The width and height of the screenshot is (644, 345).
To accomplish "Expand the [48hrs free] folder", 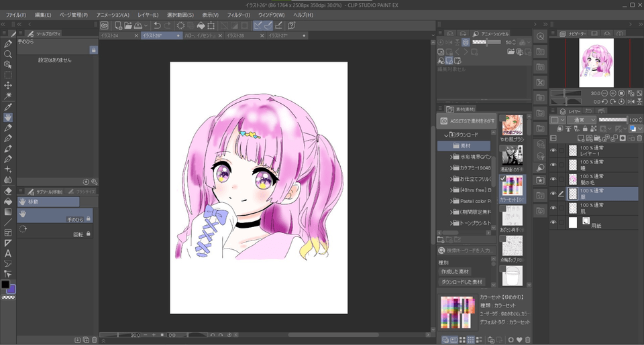I will pyautogui.click(x=451, y=190).
